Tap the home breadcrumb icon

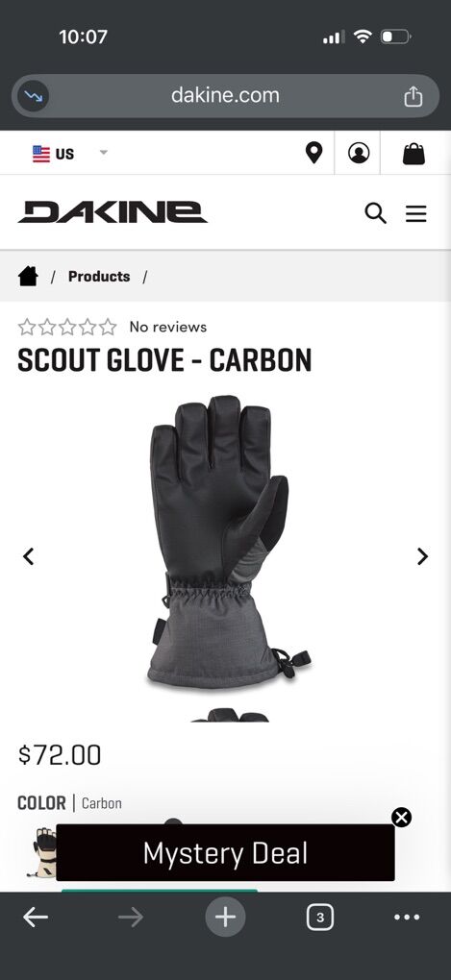tap(28, 277)
